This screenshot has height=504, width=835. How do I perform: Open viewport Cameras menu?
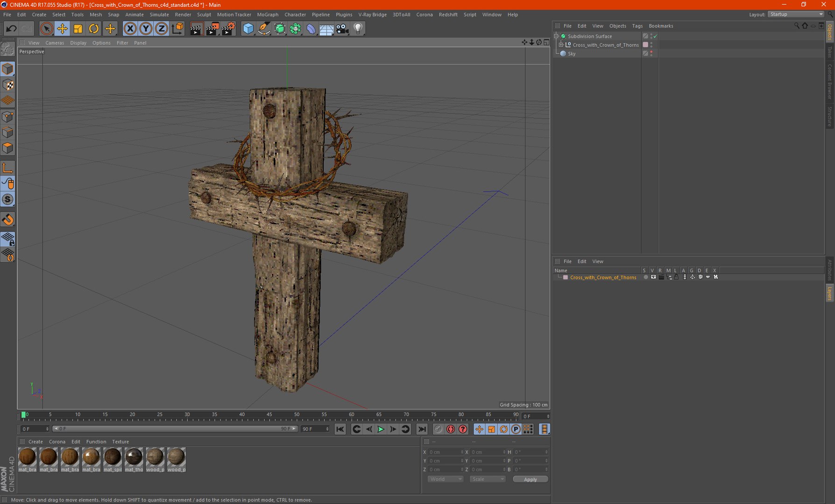[x=55, y=43]
